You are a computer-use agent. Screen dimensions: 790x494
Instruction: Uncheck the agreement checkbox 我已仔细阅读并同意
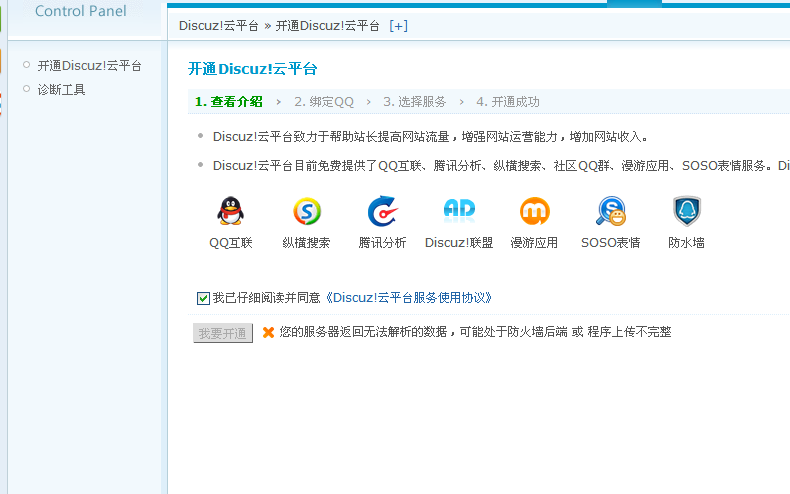[x=203, y=298]
